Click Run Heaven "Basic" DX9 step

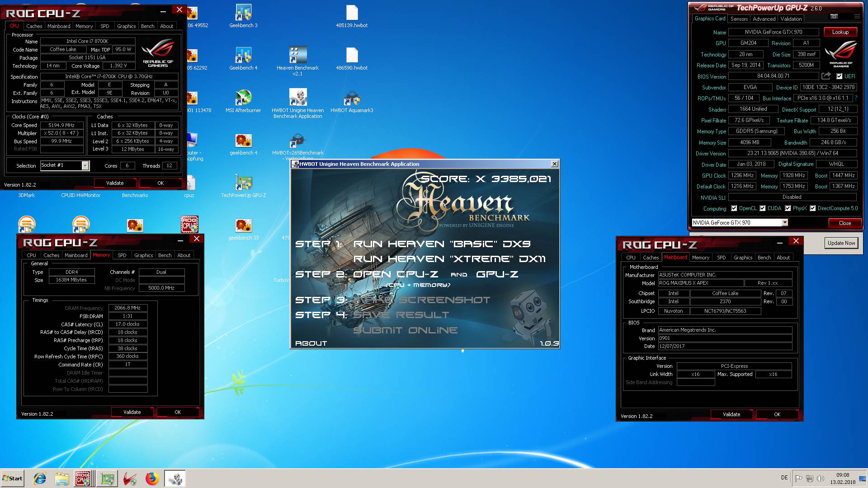pos(442,244)
